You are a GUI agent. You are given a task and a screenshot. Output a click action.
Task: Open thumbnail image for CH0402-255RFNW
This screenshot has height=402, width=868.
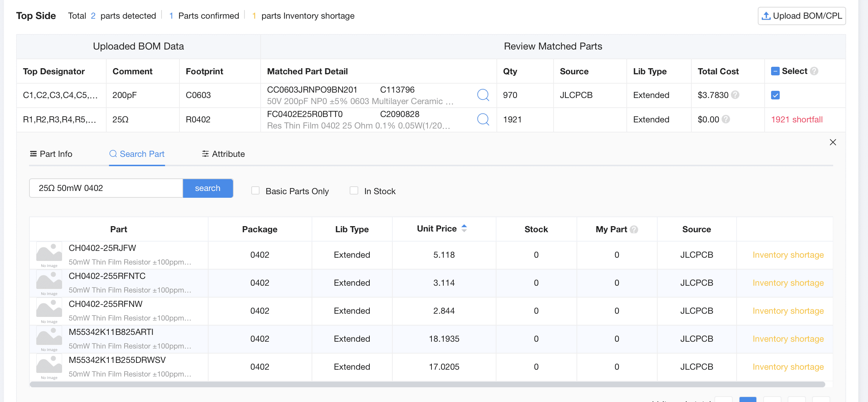pos(49,311)
